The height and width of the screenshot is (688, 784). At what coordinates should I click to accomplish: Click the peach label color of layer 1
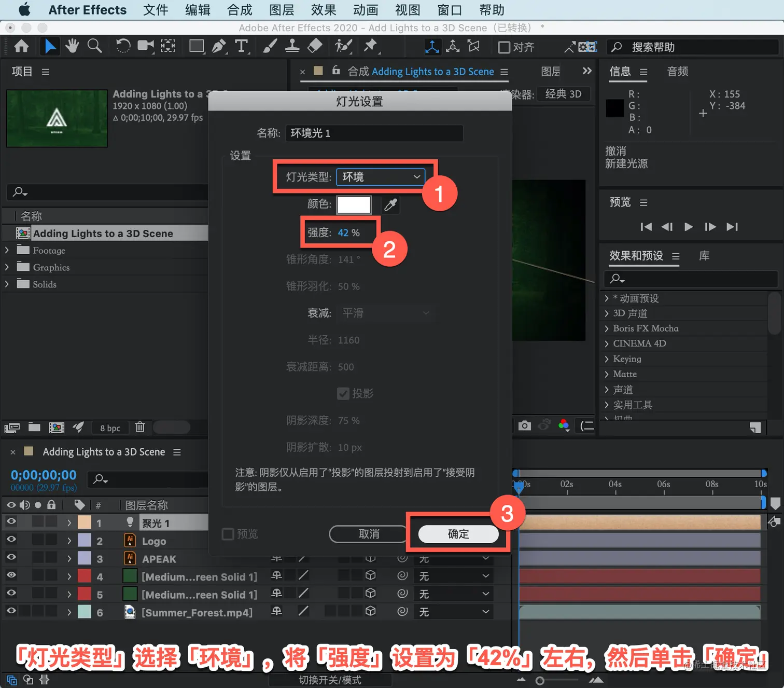85,522
